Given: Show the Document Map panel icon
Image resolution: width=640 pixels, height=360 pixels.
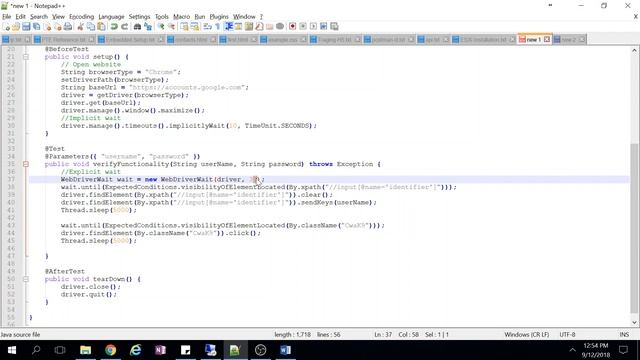Looking at the screenshot, I should coord(249,27).
